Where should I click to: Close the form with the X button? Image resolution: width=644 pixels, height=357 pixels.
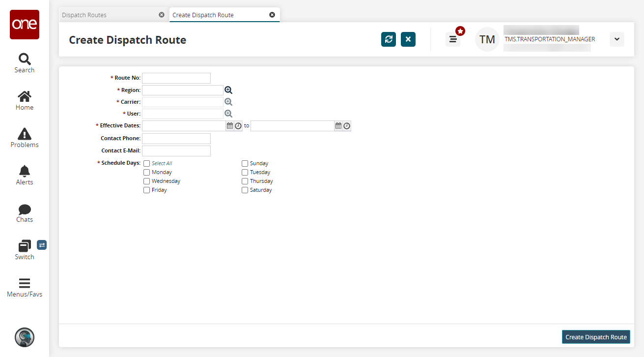click(x=408, y=39)
